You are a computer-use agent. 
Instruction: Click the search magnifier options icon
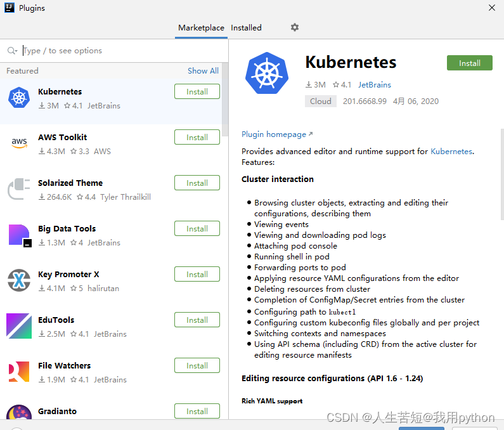coord(12,51)
